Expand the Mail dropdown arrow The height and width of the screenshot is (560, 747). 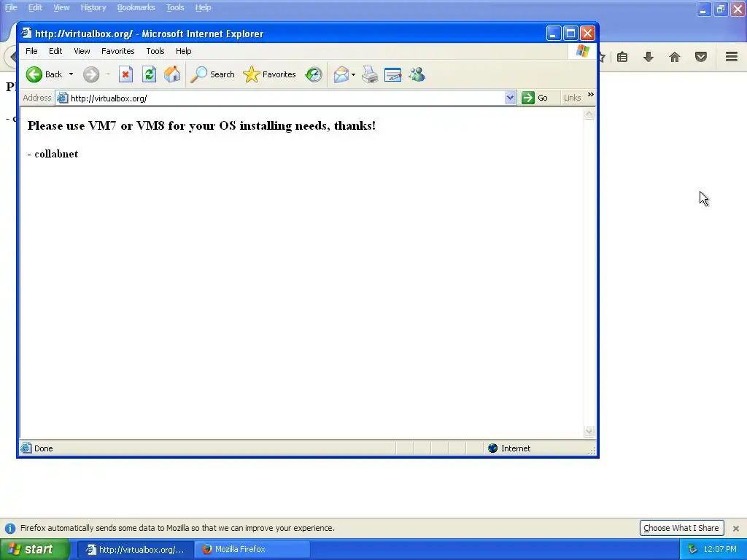tap(353, 74)
